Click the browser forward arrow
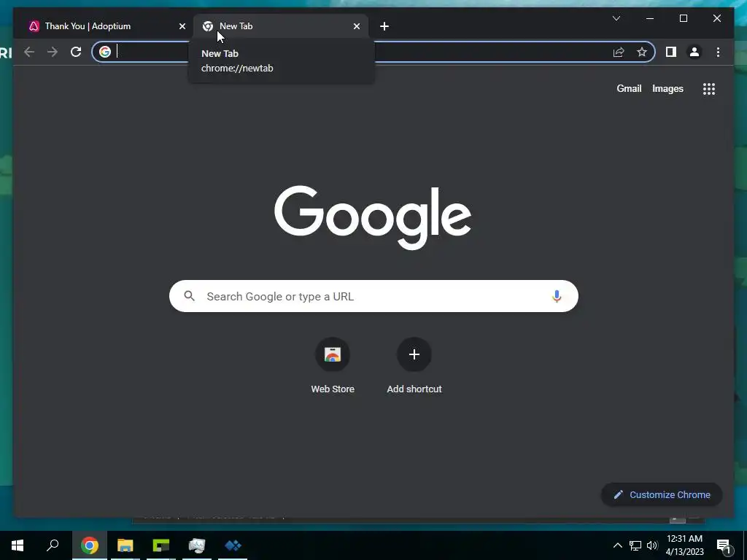Screen dimensions: 747x560 point(53,52)
